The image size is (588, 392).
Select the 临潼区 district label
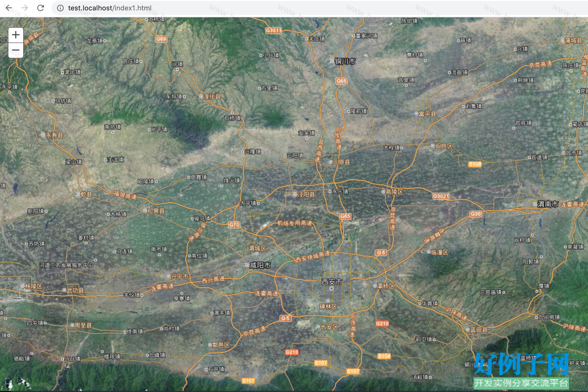coord(440,252)
